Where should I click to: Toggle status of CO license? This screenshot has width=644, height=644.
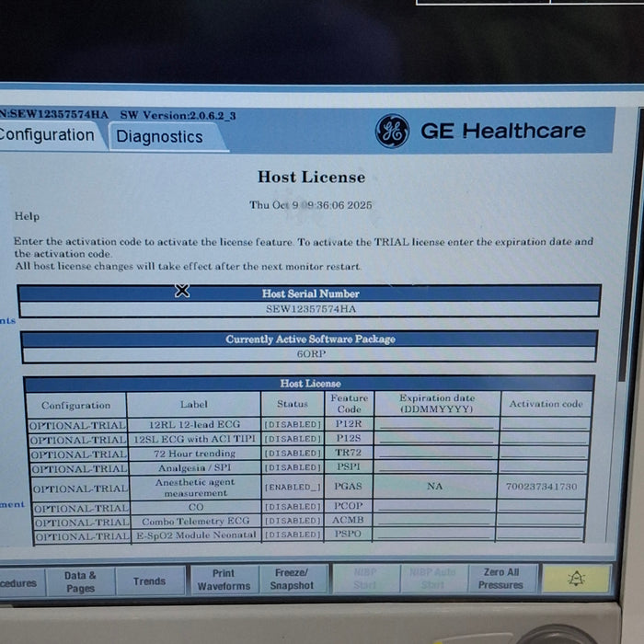[293, 507]
